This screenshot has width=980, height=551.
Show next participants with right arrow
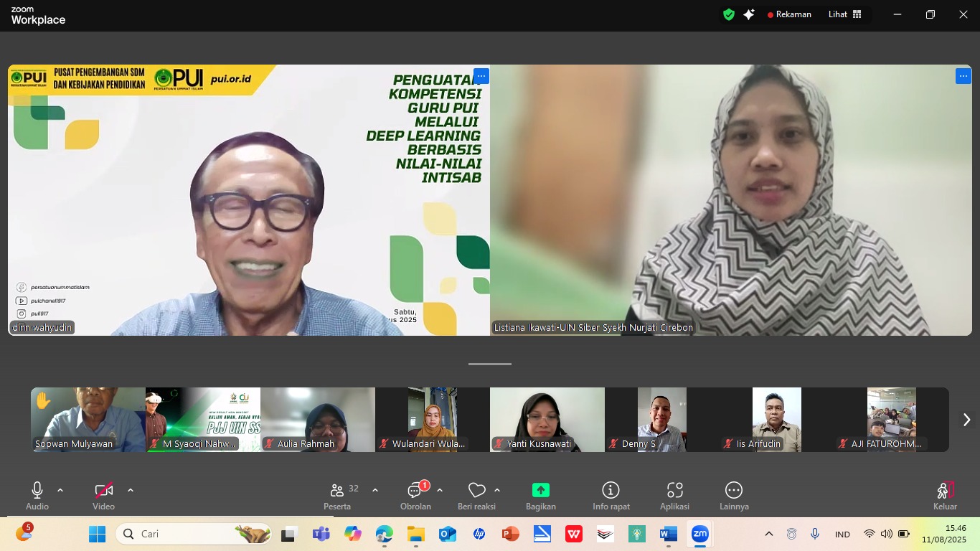pos(966,420)
